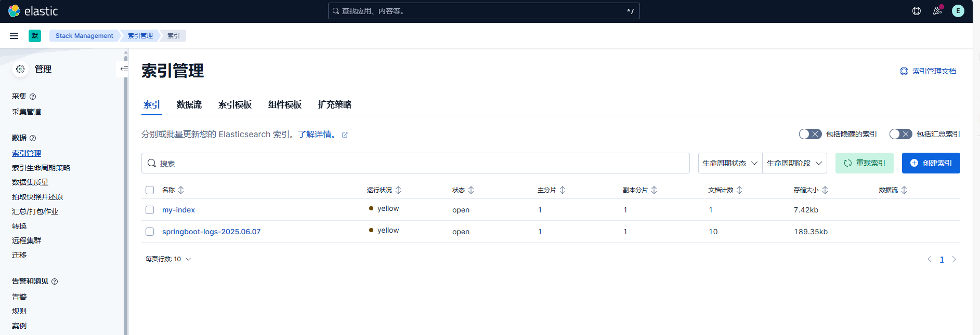Viewport: 980px width, 335px height.
Task: Check the select-all indices checkbox
Action: tap(150, 190)
